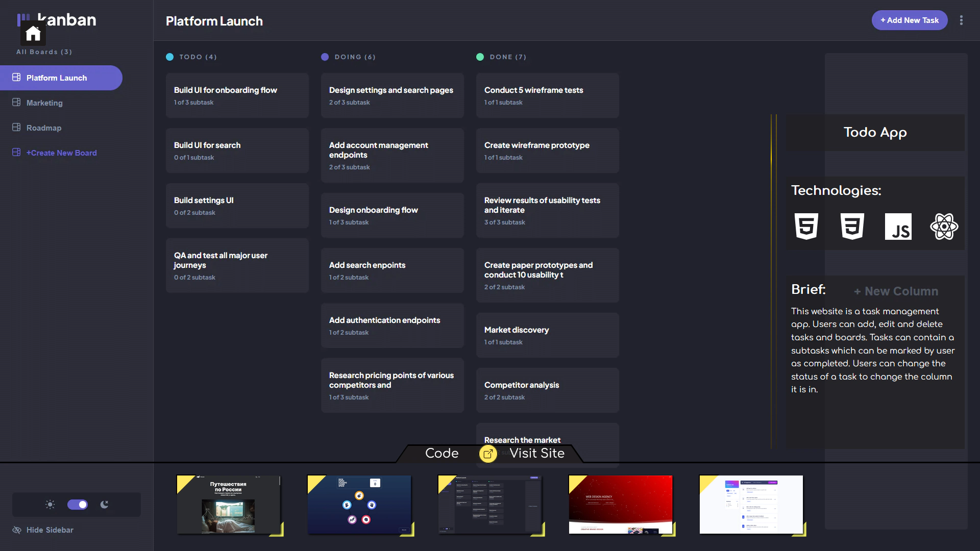Open task Build UI for onboarding flow
The width and height of the screenshot is (980, 551).
click(237, 95)
